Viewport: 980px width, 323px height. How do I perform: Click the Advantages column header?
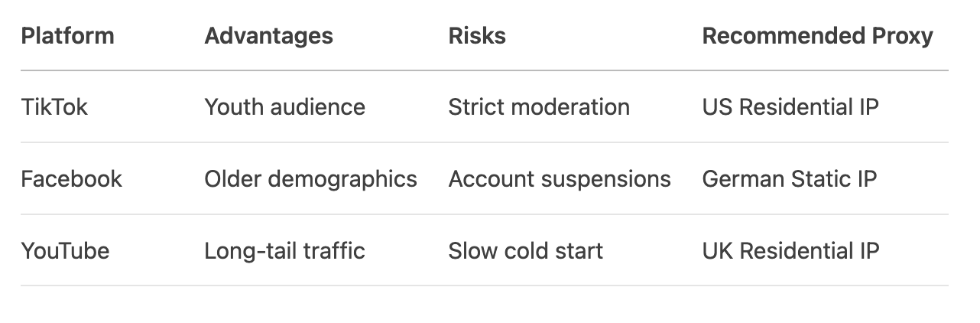tap(268, 36)
